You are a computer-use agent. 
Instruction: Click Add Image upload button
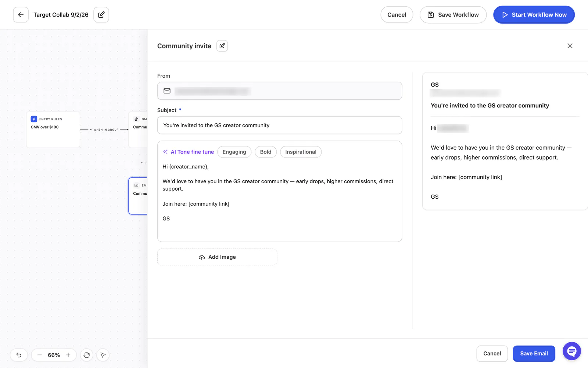click(217, 257)
